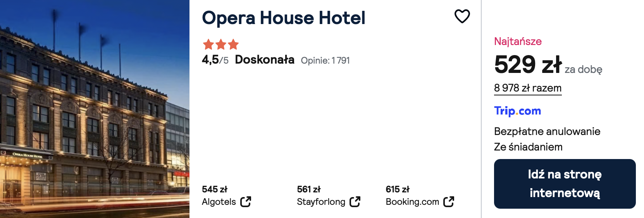
Task: Click the Ze śniadaniem text
Action: pos(528,147)
